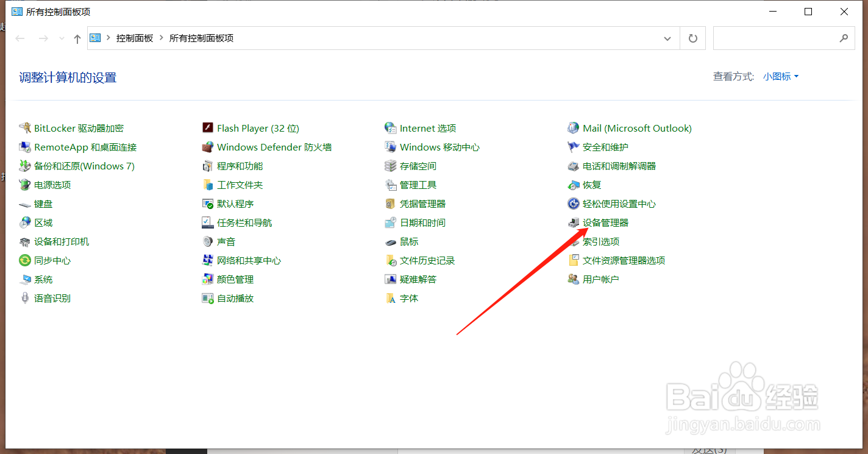This screenshot has height=454, width=868.
Task: Click the Windows 移动中心 icon
Action: [x=391, y=147]
